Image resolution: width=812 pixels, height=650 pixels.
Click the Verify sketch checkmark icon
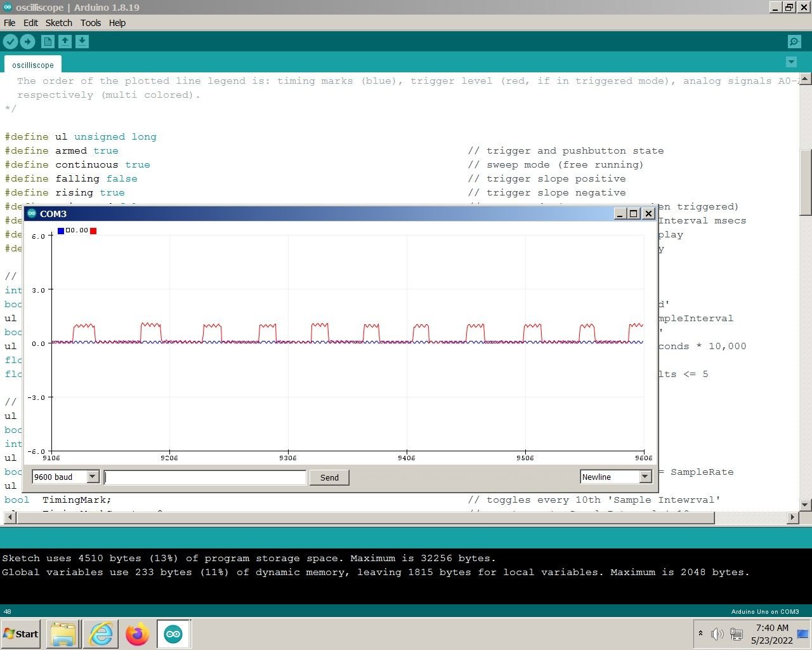(10, 42)
